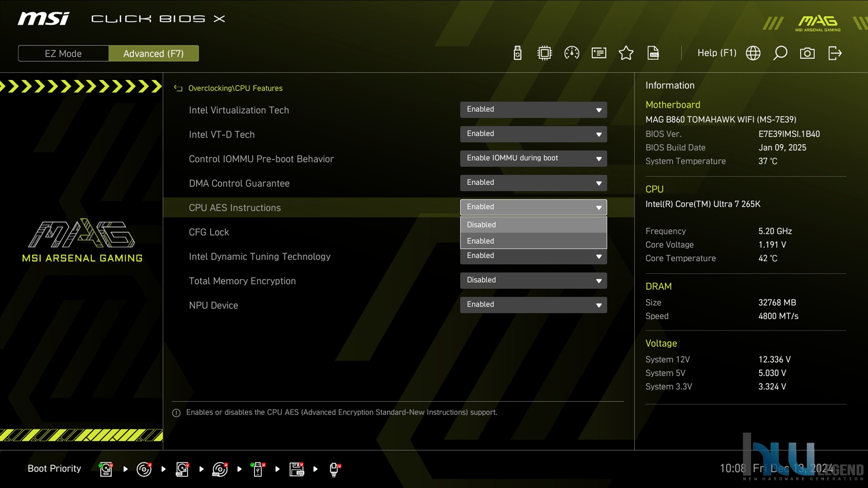Viewport: 868px width, 488px height.
Task: Open the CPU chip specifications icon
Action: tap(544, 53)
